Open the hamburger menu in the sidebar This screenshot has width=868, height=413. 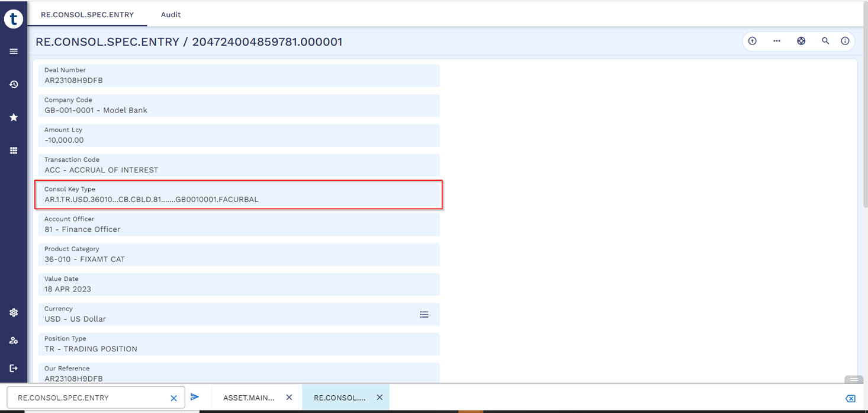14,52
